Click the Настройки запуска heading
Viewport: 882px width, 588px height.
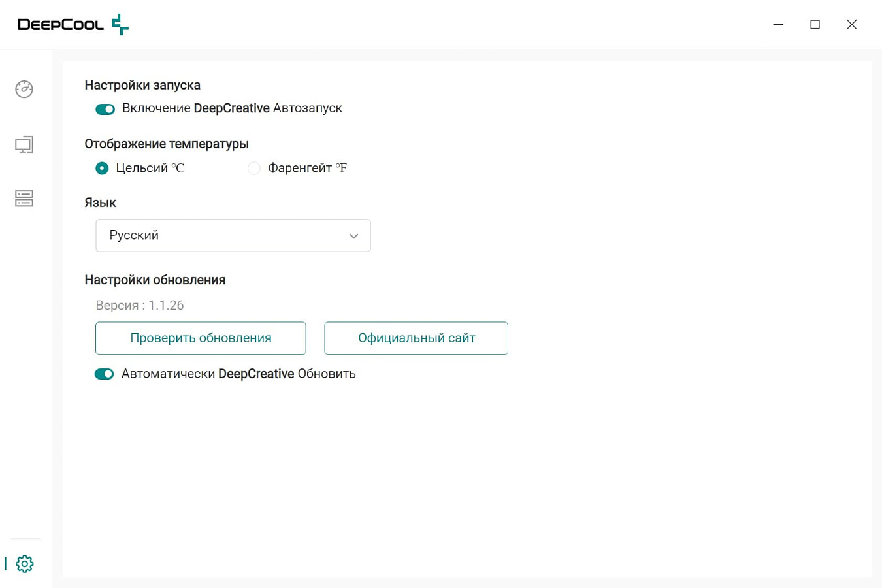[x=142, y=85]
